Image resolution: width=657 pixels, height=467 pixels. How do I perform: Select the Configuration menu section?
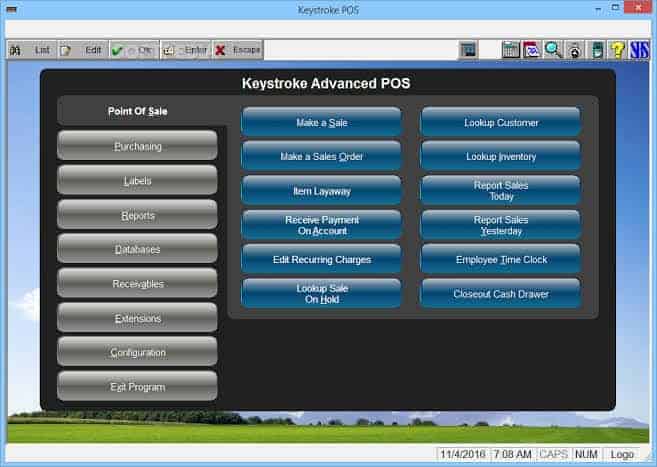click(137, 352)
